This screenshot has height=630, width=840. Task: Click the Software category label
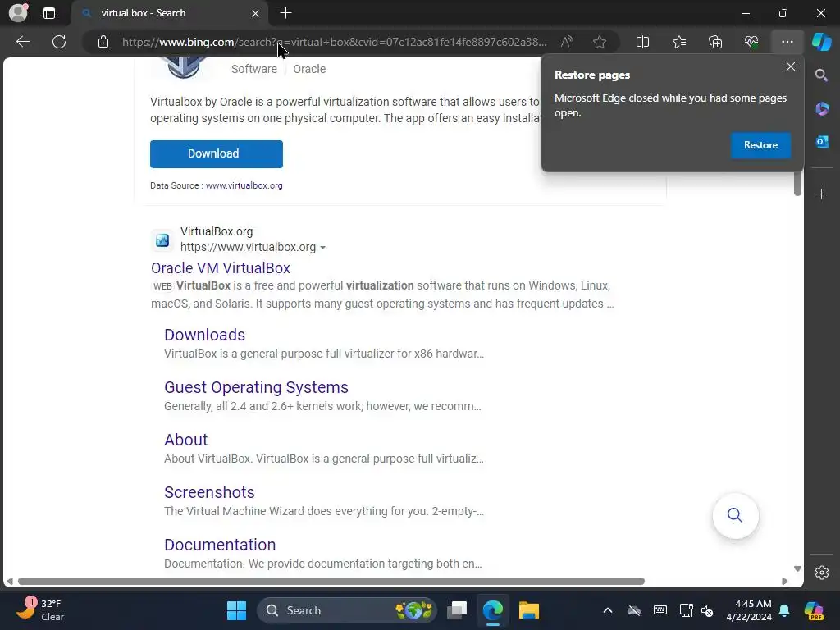(x=254, y=69)
